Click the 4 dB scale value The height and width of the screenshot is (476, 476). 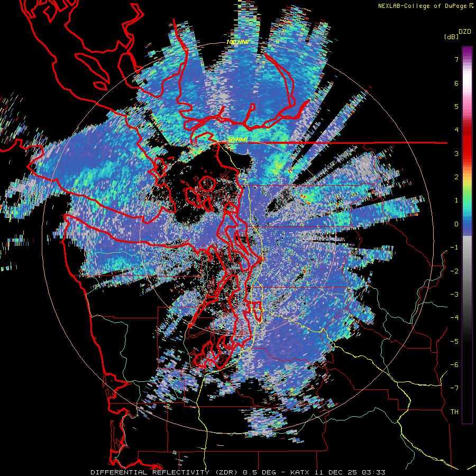tap(456, 130)
